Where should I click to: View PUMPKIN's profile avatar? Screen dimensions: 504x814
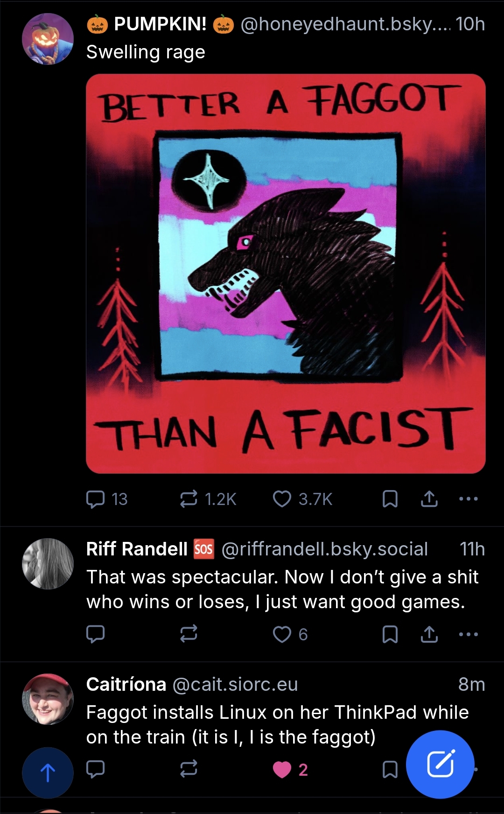pos(48,39)
